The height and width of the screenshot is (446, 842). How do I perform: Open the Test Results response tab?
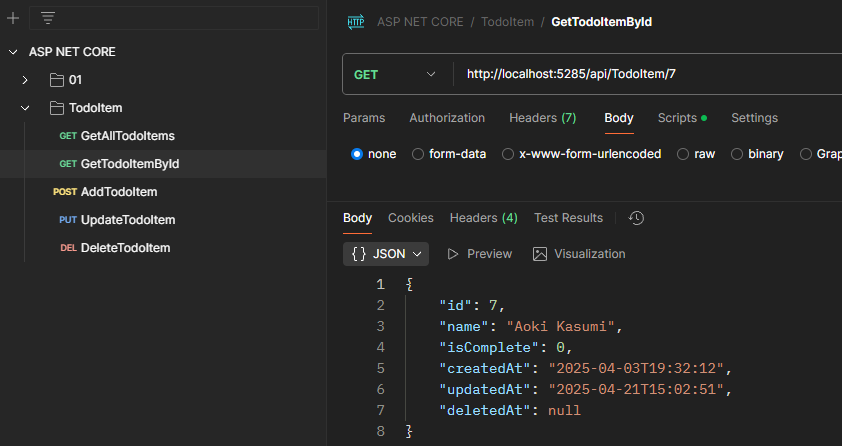click(x=568, y=218)
